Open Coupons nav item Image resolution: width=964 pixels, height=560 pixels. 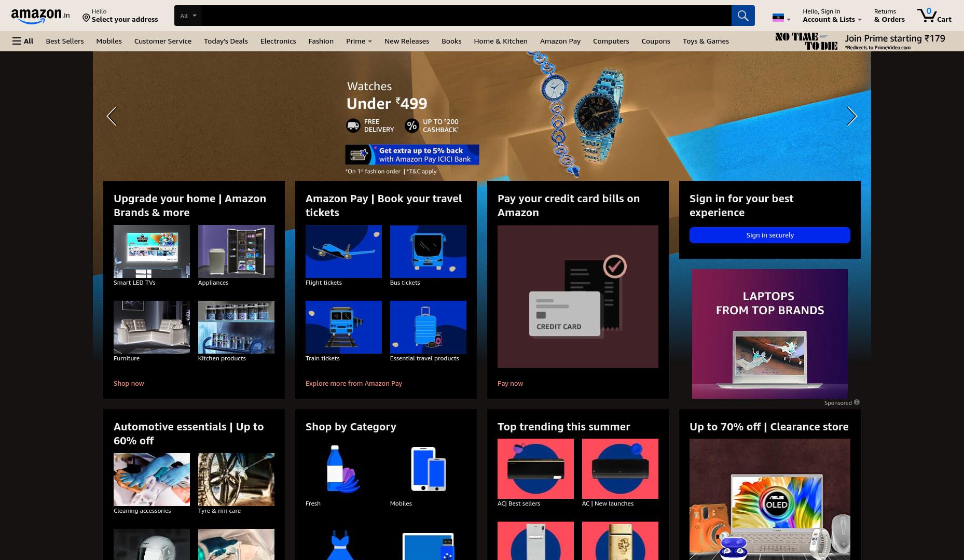pos(656,41)
